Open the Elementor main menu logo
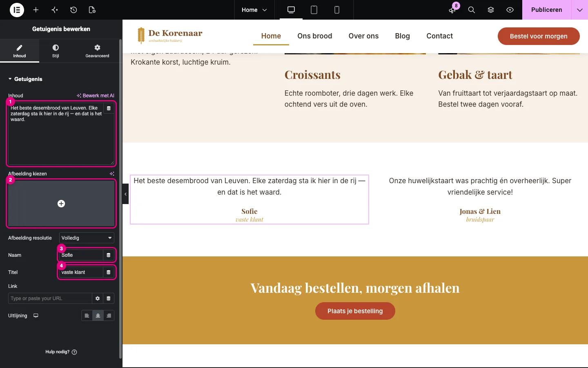 [17, 10]
